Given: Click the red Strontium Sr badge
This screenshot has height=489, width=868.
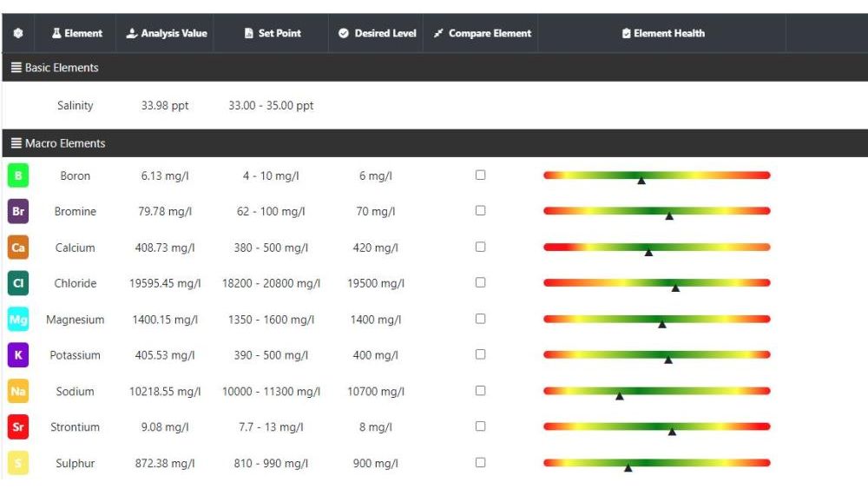Looking at the screenshot, I should coord(18,428).
